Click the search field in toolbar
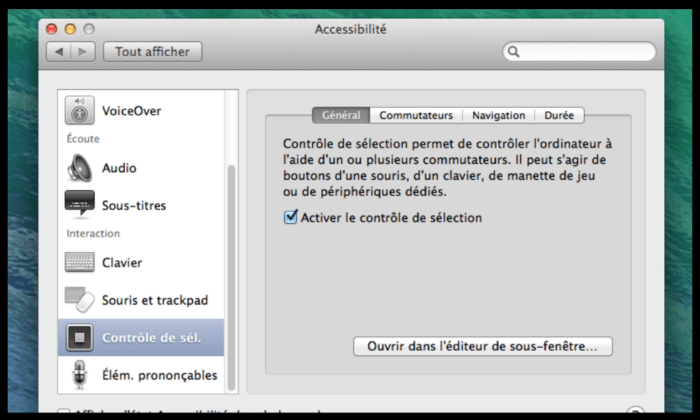The width and height of the screenshot is (700, 420). tap(580, 51)
